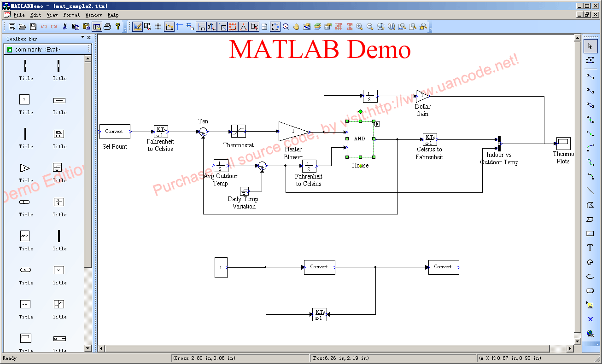Close the ToolBox Bar panel
602x364 pixels.
pos(89,37)
